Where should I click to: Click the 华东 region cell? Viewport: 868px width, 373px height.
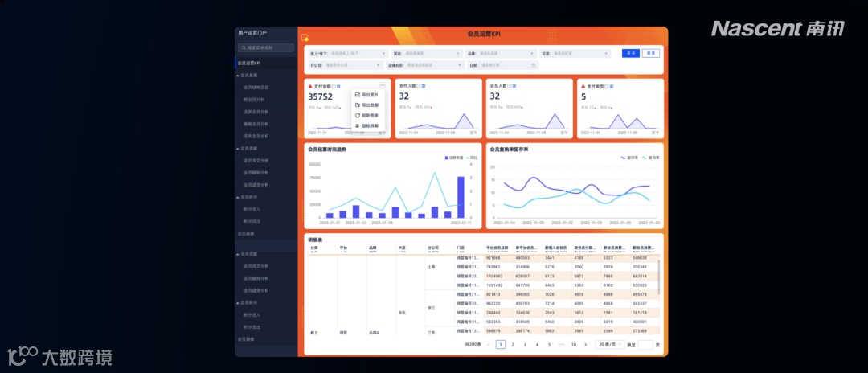[403, 313]
